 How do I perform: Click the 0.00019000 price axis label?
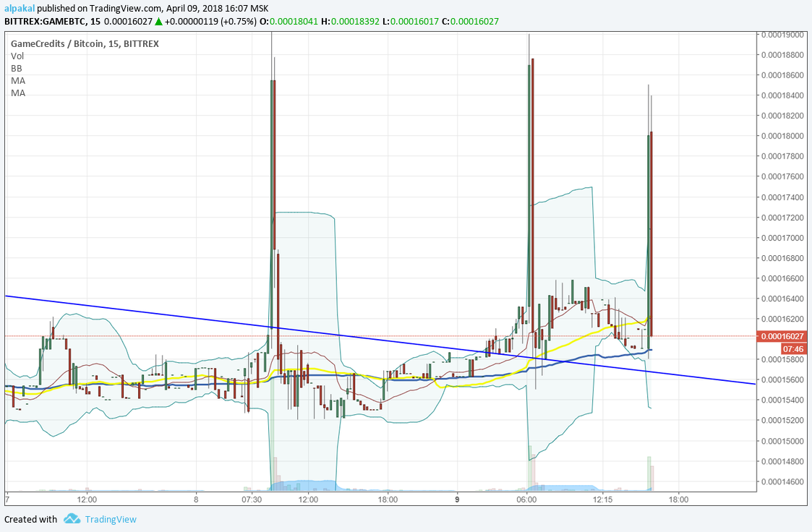tap(782, 35)
